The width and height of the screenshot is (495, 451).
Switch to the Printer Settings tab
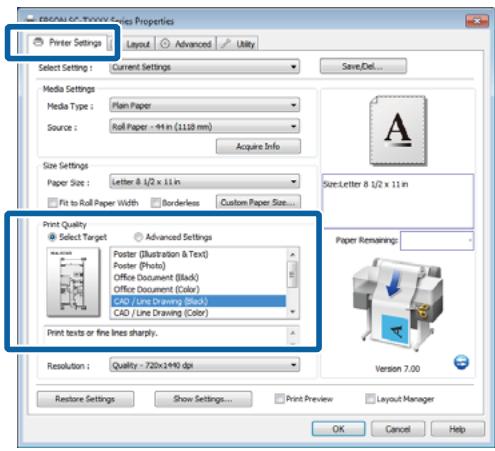[68, 43]
